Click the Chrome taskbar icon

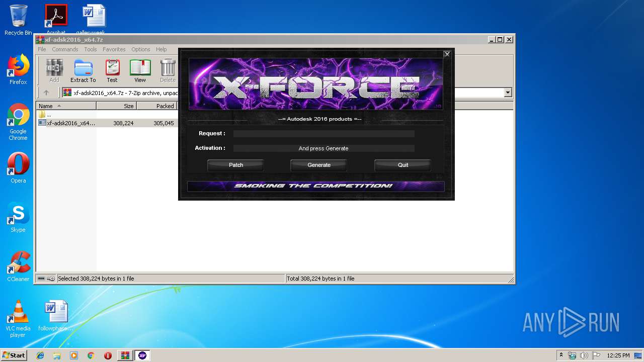coord(91,355)
